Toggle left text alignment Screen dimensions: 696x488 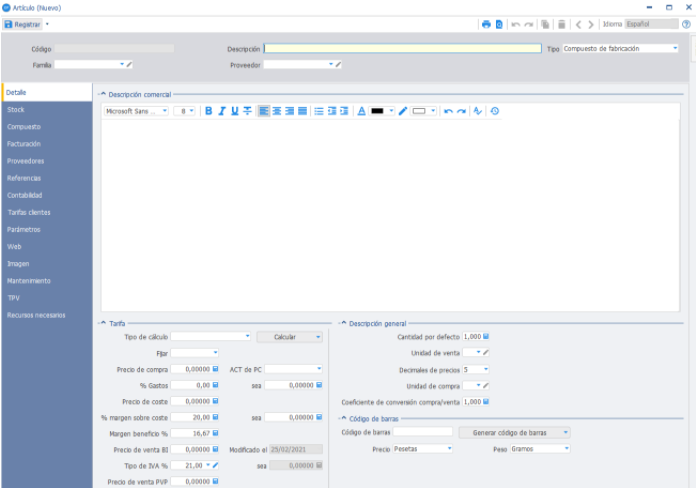264,111
